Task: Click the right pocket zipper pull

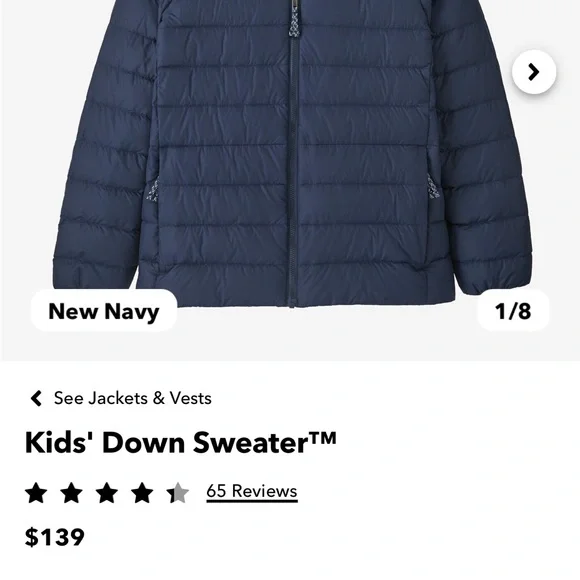Action: [x=432, y=187]
